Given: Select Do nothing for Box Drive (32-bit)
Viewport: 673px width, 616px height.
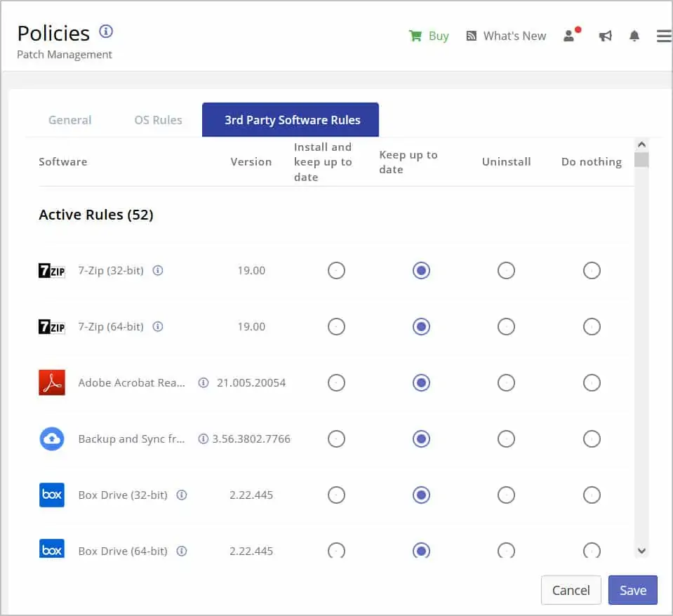Looking at the screenshot, I should click(x=592, y=495).
